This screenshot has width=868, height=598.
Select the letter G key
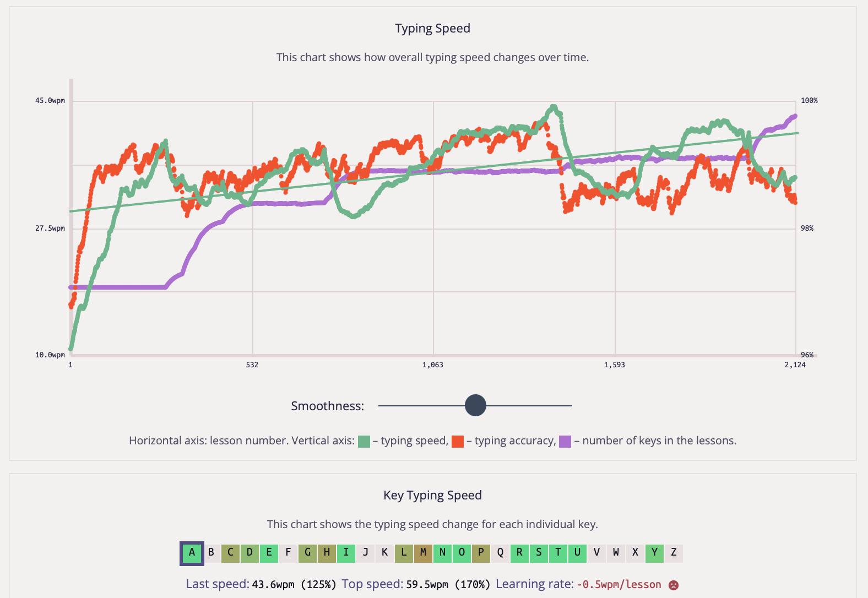point(307,553)
